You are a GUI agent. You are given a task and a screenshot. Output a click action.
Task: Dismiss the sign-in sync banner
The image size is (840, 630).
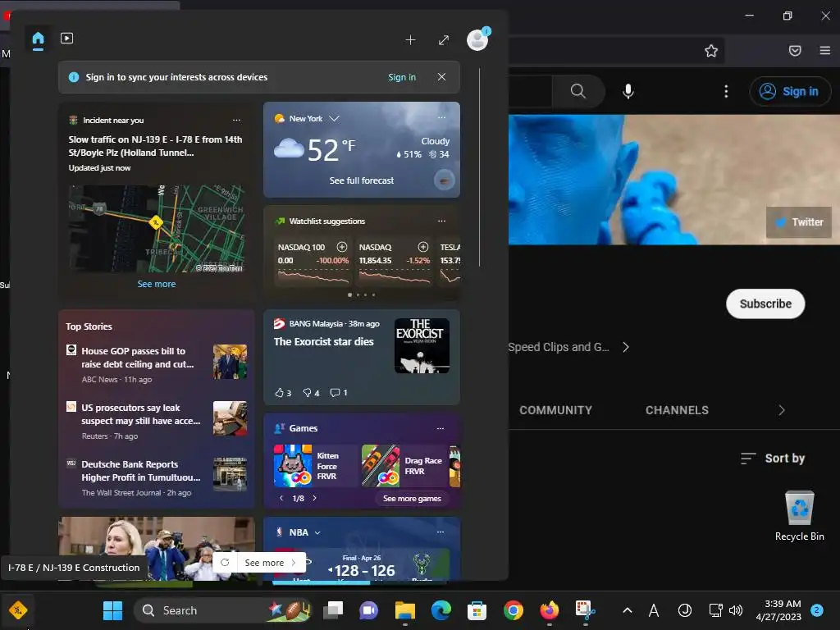441,76
